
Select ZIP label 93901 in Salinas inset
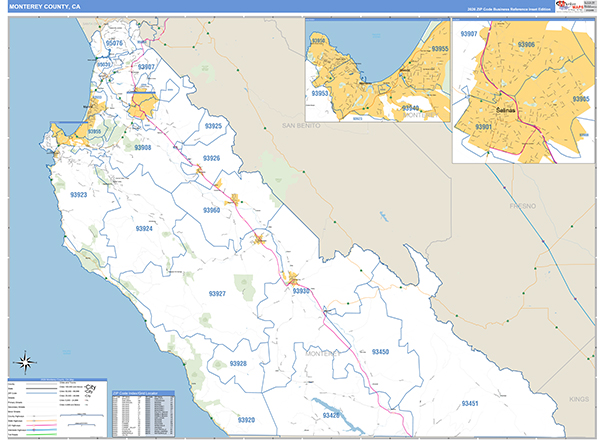(x=483, y=127)
